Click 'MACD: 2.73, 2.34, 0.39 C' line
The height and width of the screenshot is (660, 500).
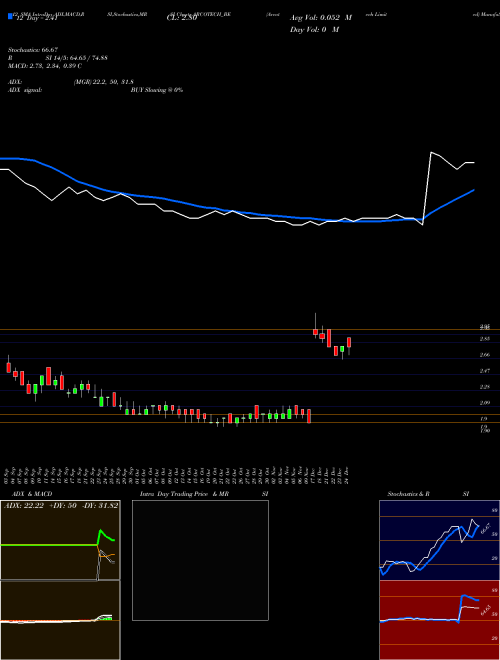pos(45,66)
